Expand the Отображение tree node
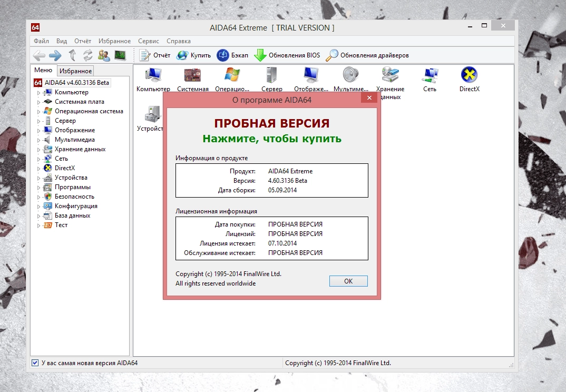The width and height of the screenshot is (566, 392). tap(38, 130)
